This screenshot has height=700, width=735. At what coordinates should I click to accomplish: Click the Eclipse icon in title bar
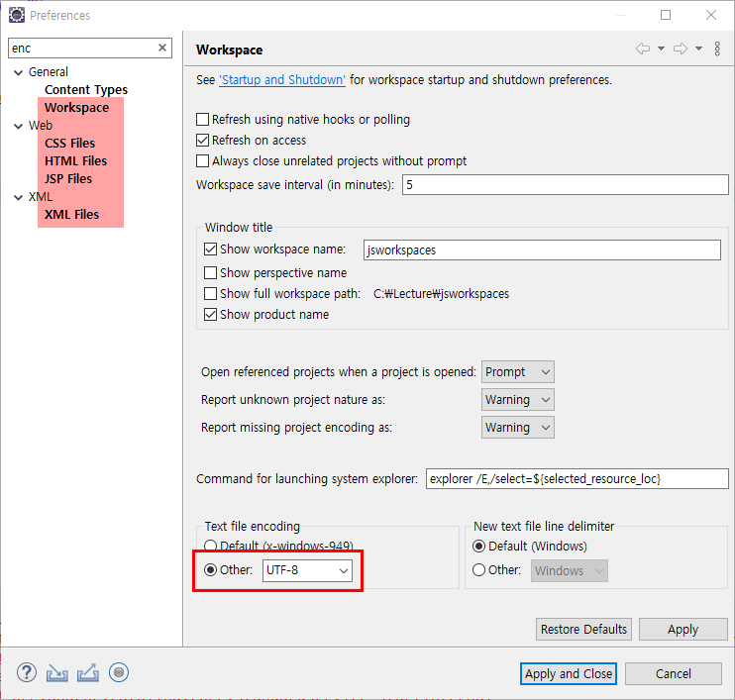click(x=17, y=15)
